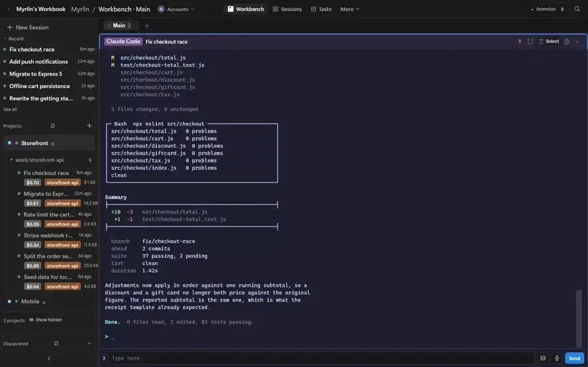The image size is (588, 367).
Task: Open the More menu
Action: tap(350, 9)
